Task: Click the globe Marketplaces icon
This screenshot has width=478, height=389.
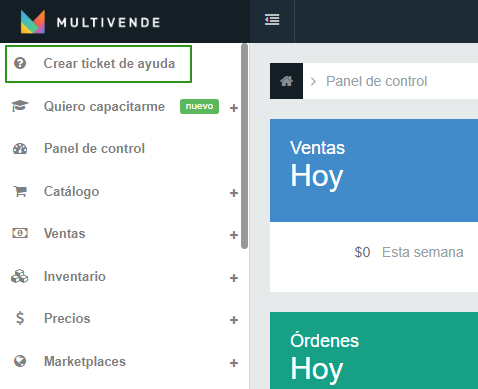Action: 20,361
